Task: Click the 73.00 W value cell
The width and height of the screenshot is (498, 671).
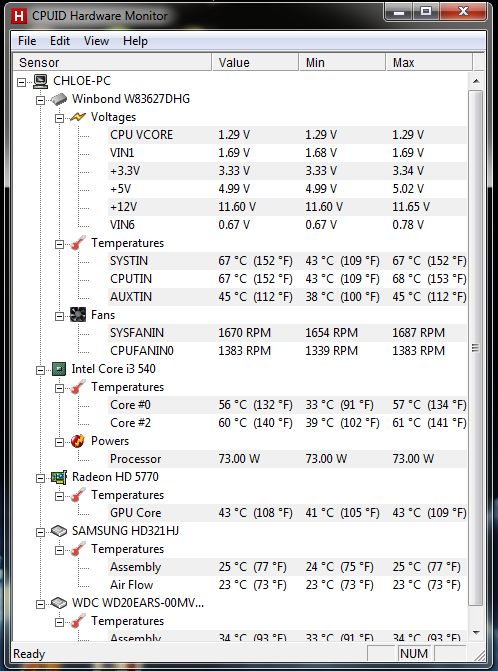Action: (x=239, y=459)
